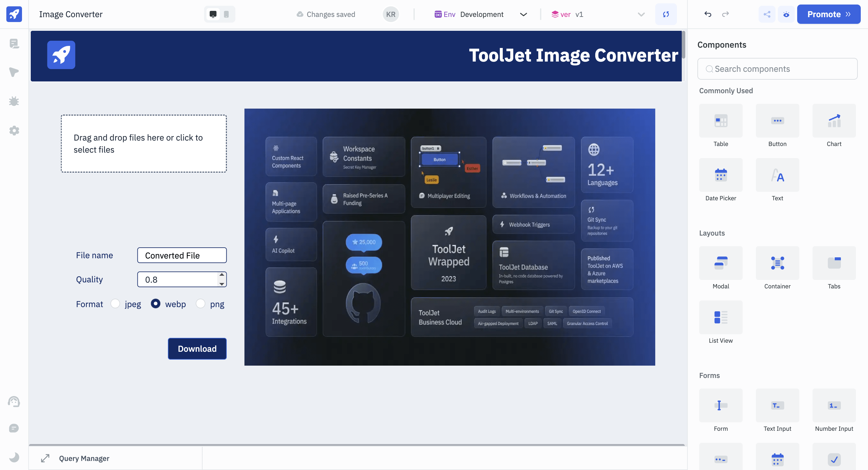
Task: Click the undo arrow in top bar
Action: tap(708, 14)
